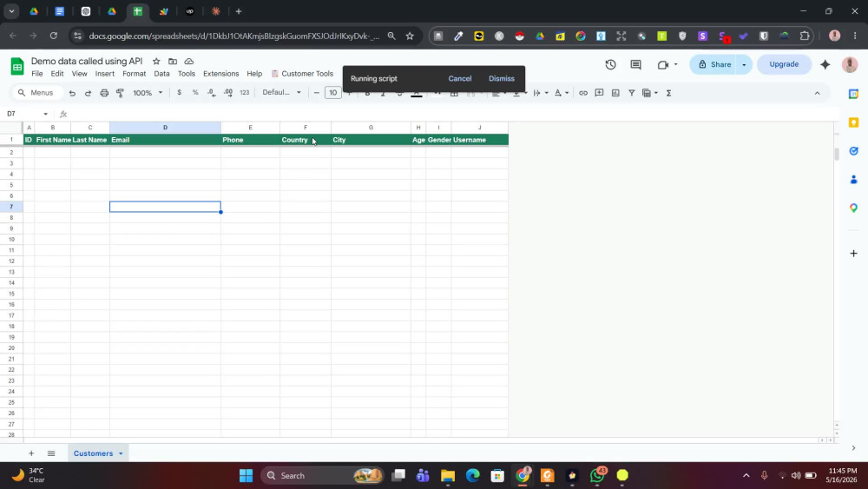The height and width of the screenshot is (489, 868).
Task: Move document folder icon
Action: point(173,62)
